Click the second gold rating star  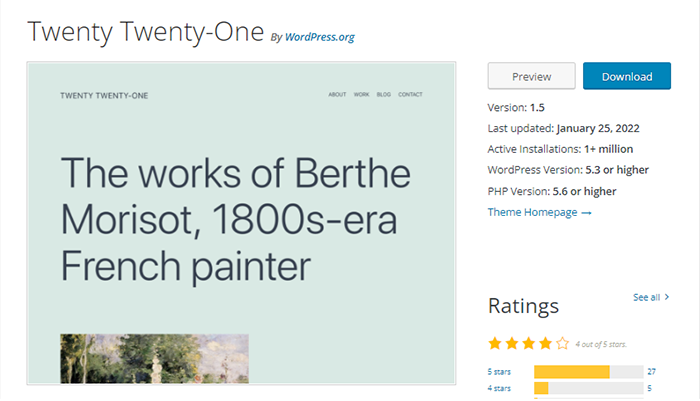point(512,343)
